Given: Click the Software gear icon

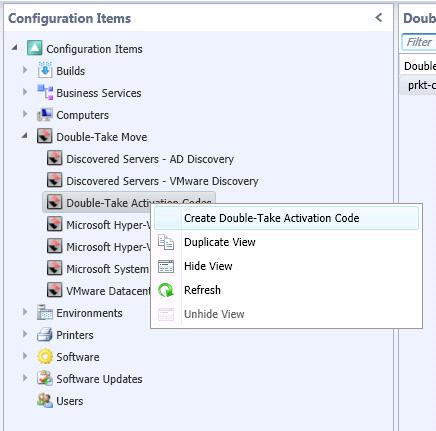Looking at the screenshot, I should point(45,356).
